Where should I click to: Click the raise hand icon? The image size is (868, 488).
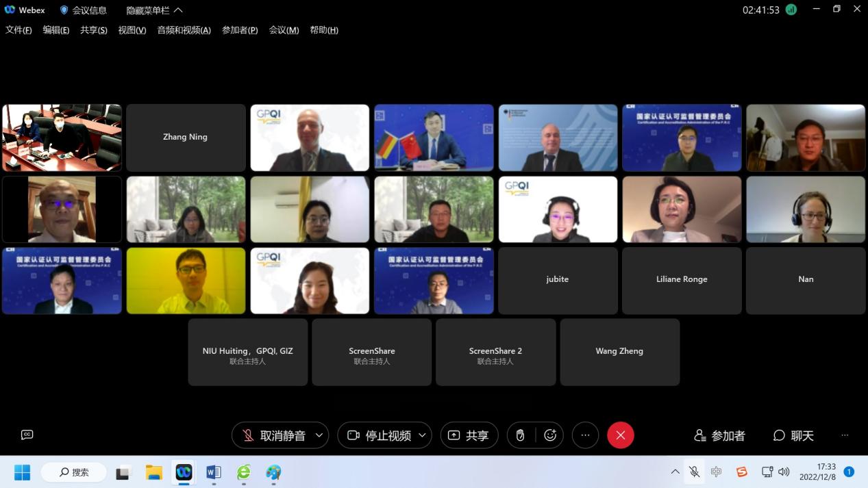(520, 435)
